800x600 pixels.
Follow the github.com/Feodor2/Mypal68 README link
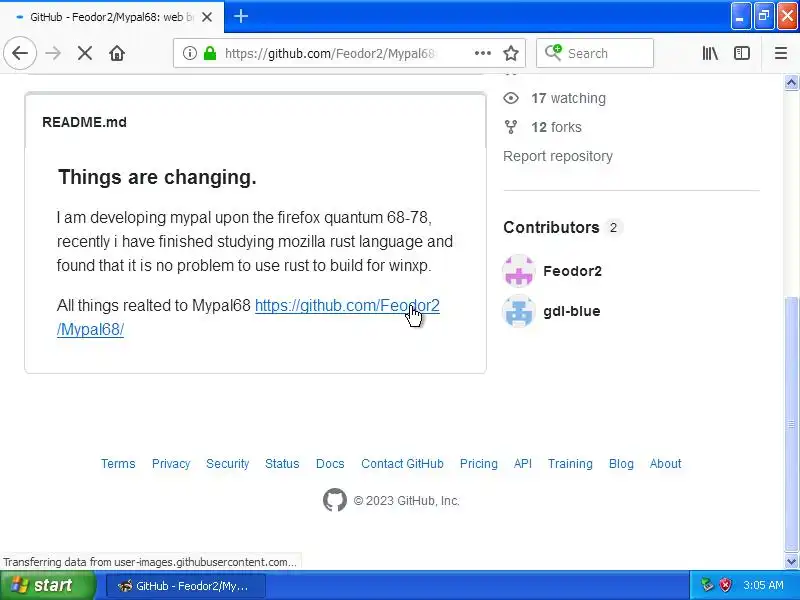pos(347,305)
